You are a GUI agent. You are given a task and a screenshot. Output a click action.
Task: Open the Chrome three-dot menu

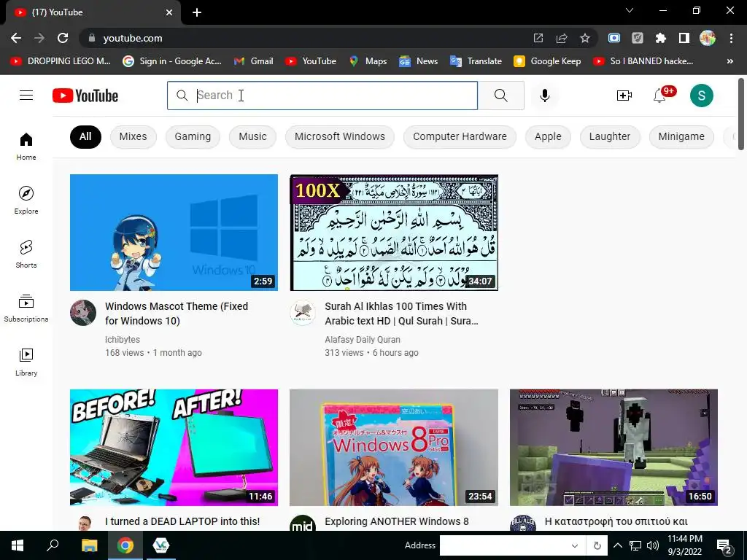pyautogui.click(x=731, y=38)
